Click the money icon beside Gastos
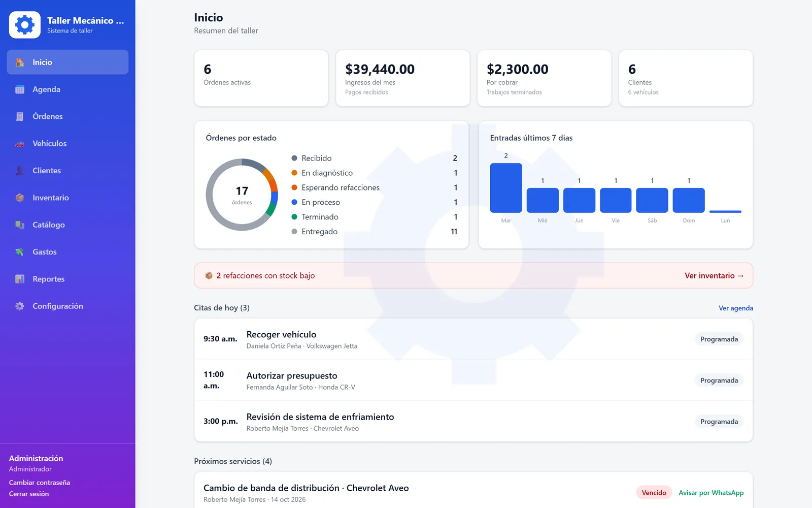This screenshot has height=508, width=812. 20,252
